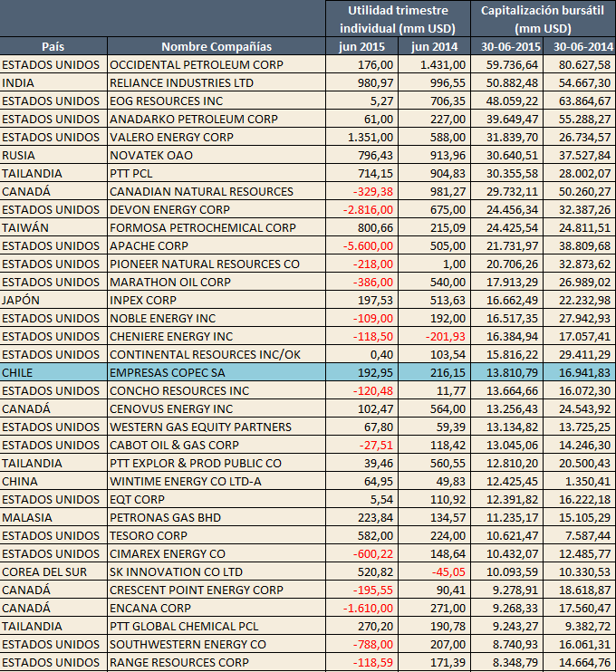616x672 pixels.
Task: Select the APACHE CORP cell
Action: pos(217,245)
